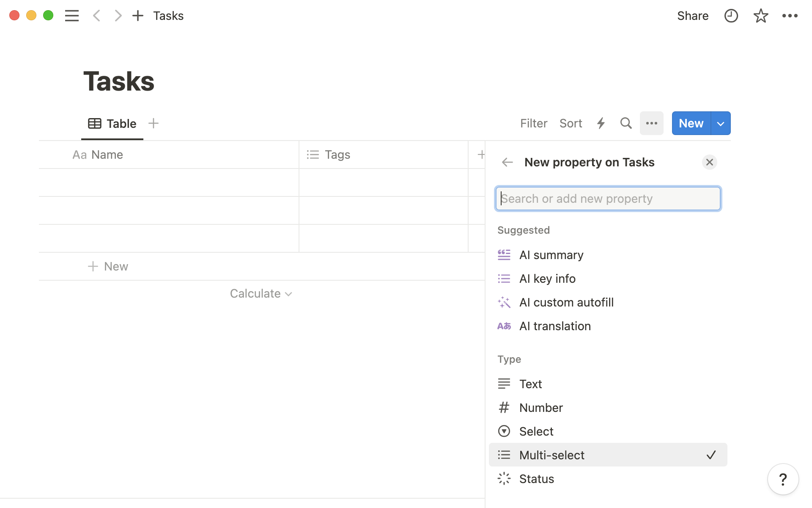Open the view options three-dot button
The height and width of the screenshot is (508, 812).
[651, 123]
